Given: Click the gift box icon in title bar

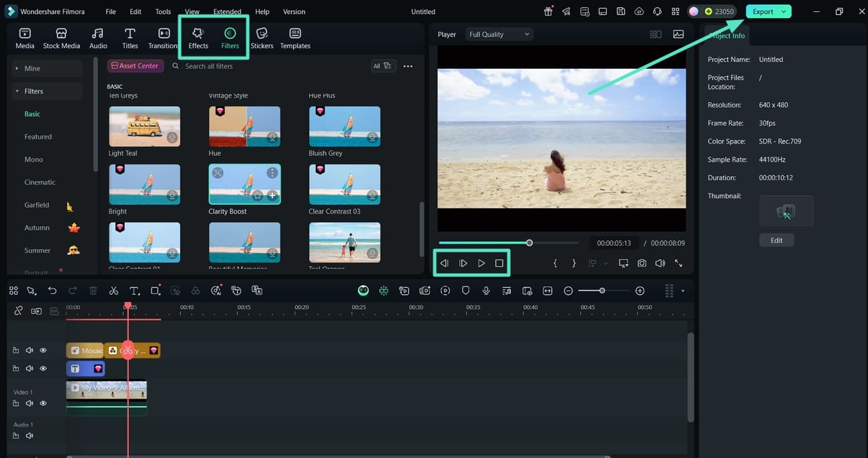Looking at the screenshot, I should click(548, 11).
